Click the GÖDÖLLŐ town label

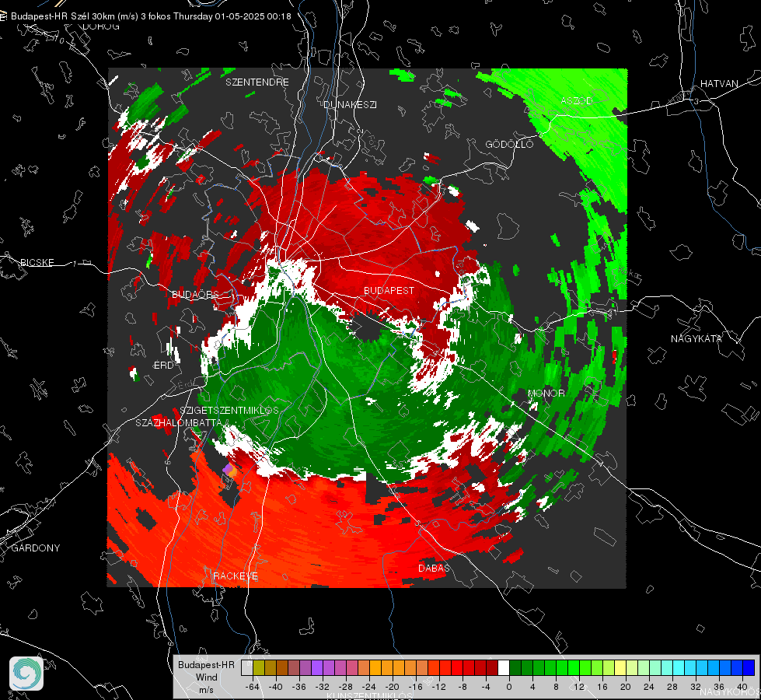pos(509,144)
